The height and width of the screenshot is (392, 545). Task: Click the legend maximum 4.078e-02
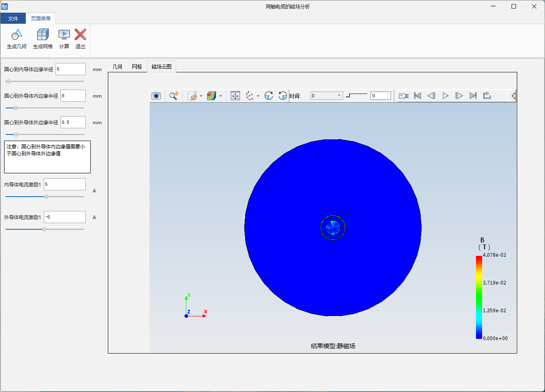click(494, 255)
